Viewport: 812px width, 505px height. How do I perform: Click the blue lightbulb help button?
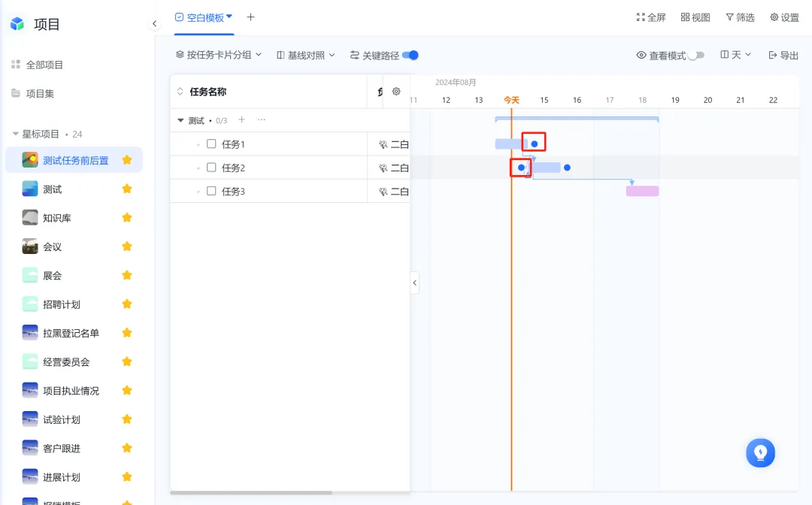760,452
